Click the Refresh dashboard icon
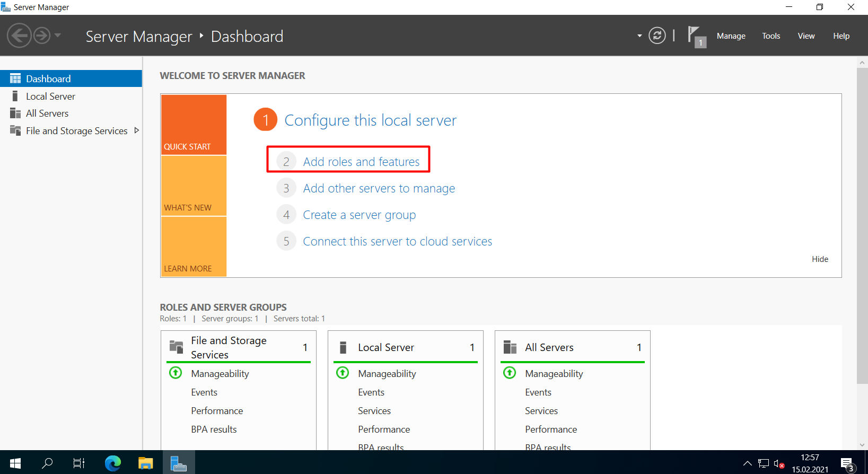Image resolution: width=868 pixels, height=474 pixels. (x=657, y=36)
